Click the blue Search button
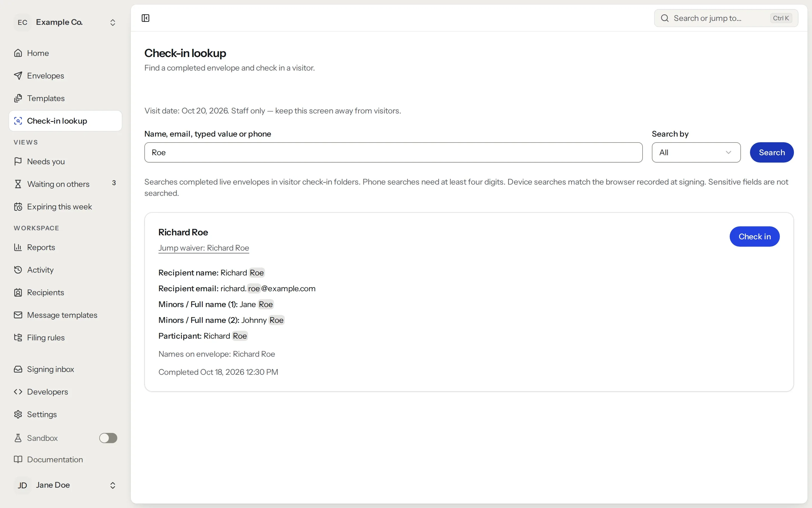 pos(772,152)
